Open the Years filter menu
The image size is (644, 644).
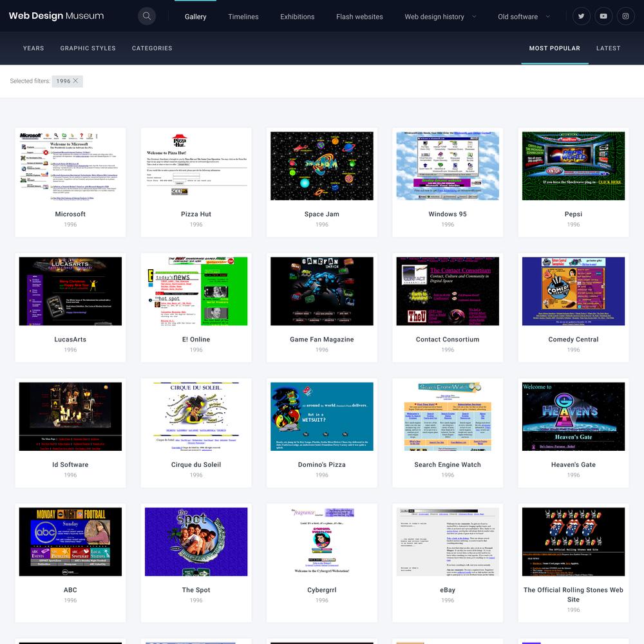tap(33, 48)
